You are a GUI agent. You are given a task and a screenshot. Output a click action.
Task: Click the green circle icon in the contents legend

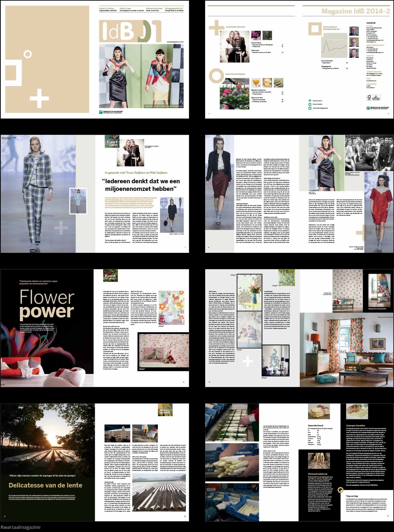coord(310,104)
